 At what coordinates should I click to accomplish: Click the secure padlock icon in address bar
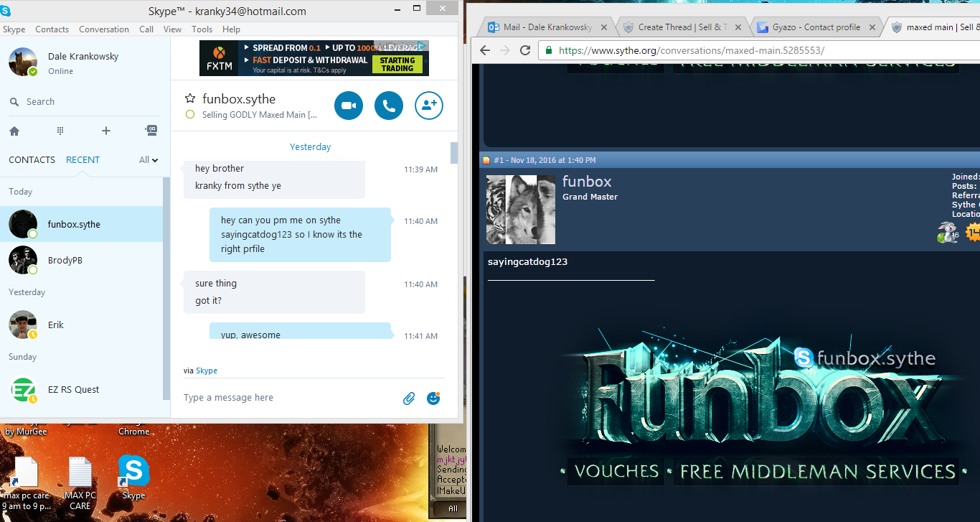550,50
